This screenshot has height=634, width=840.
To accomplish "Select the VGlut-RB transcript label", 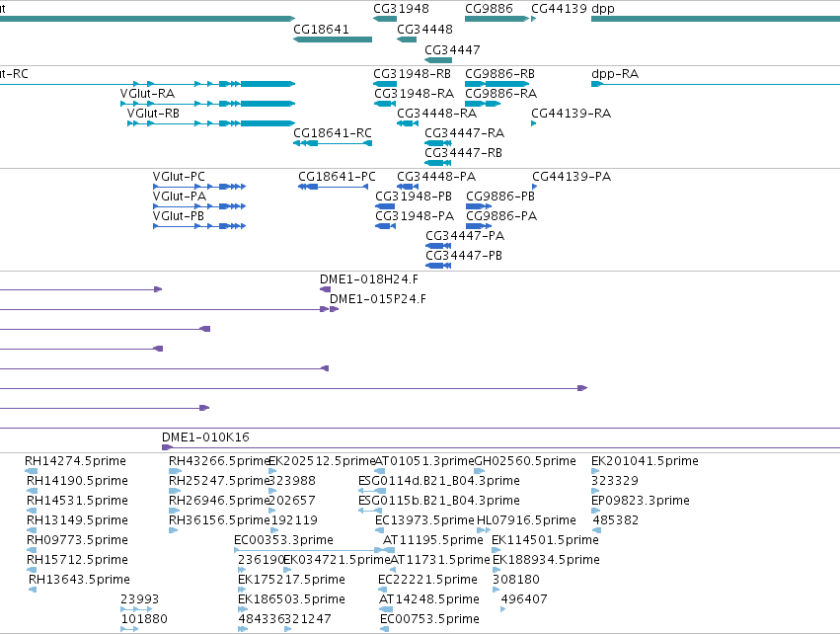I will [153, 114].
